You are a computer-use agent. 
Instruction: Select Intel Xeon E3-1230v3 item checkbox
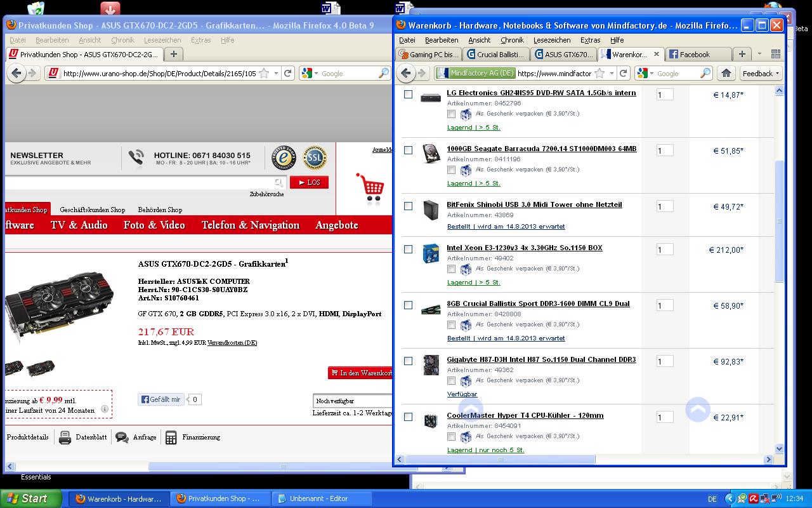point(409,249)
